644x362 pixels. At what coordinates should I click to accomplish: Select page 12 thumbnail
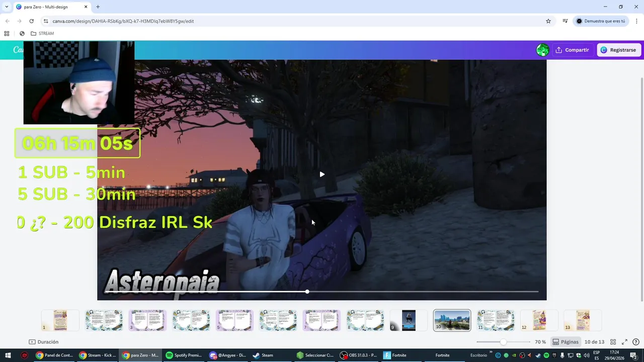(x=539, y=320)
